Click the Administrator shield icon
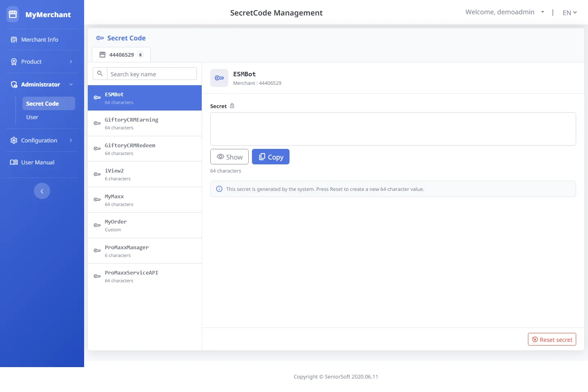 [x=14, y=84]
